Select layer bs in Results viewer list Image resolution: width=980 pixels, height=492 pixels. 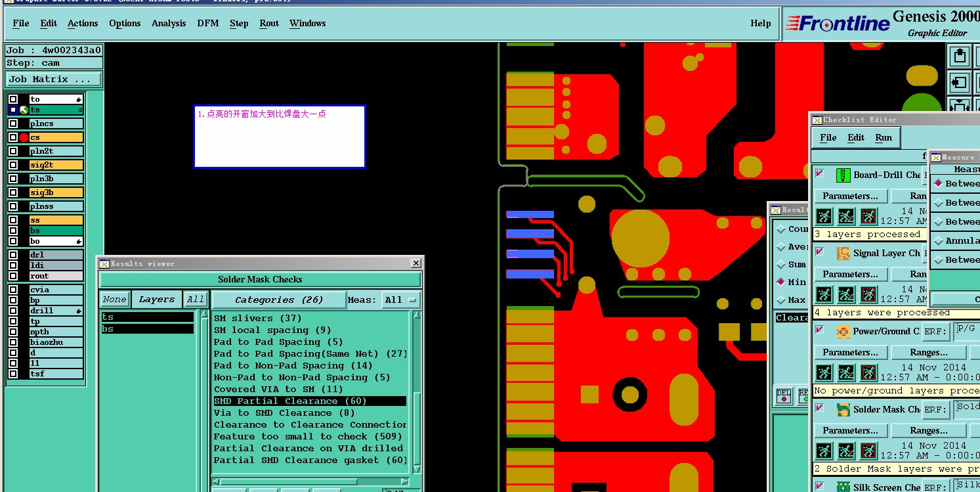click(x=147, y=329)
